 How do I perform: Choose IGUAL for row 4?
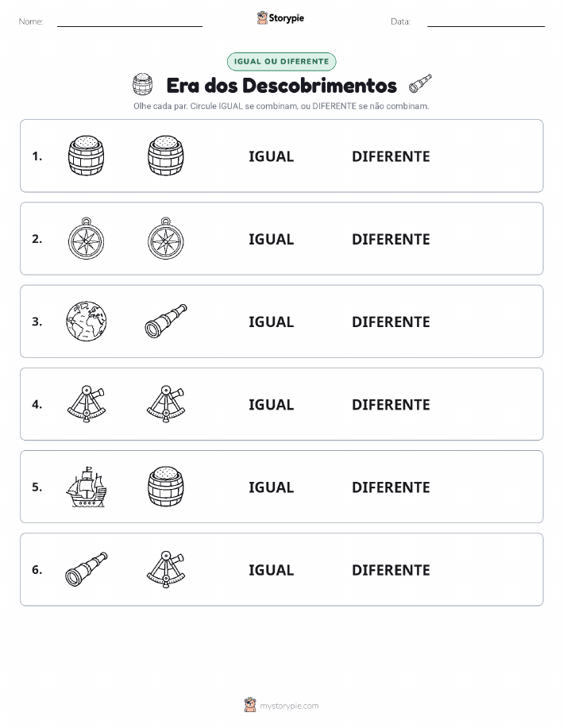(272, 404)
